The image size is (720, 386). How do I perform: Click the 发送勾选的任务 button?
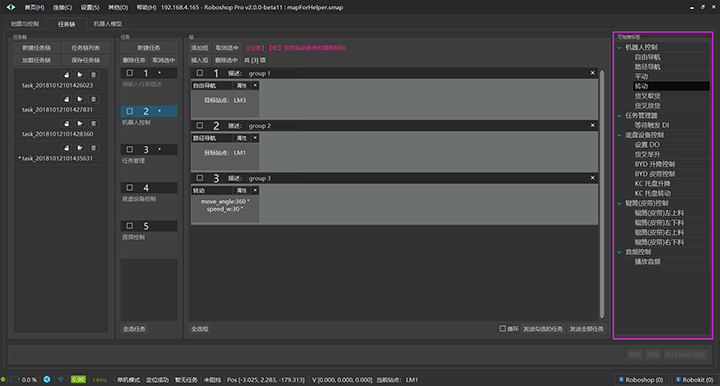543,329
